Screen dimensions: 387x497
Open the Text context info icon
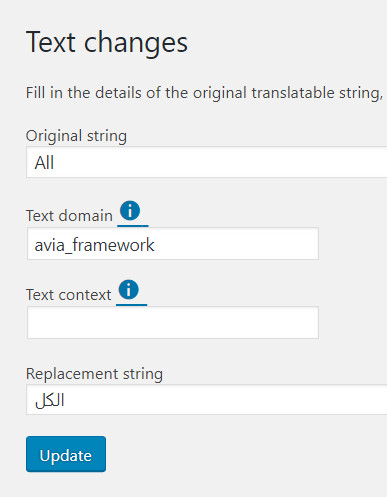[x=128, y=289]
